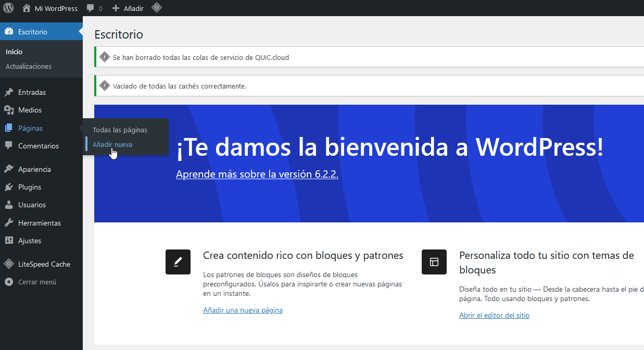Screen dimensions: 644x350
Task: Open comments count 0 in admin bar
Action: [x=100, y=9]
